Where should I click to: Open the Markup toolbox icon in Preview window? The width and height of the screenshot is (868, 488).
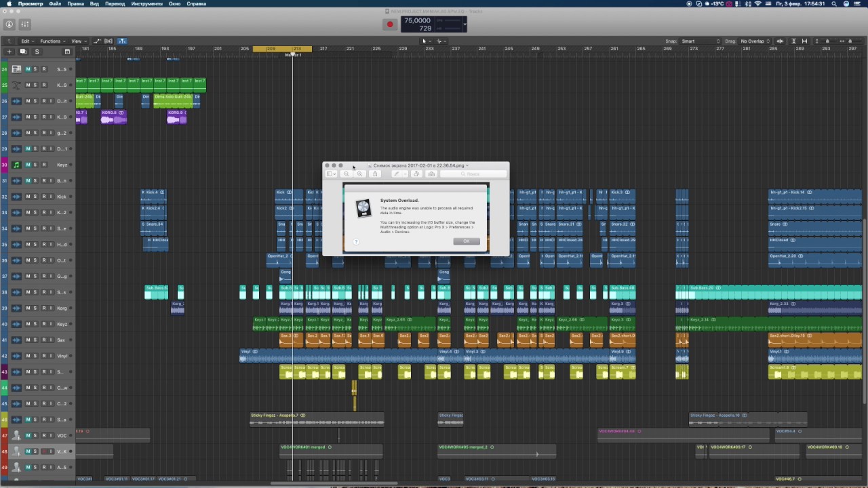(x=431, y=174)
